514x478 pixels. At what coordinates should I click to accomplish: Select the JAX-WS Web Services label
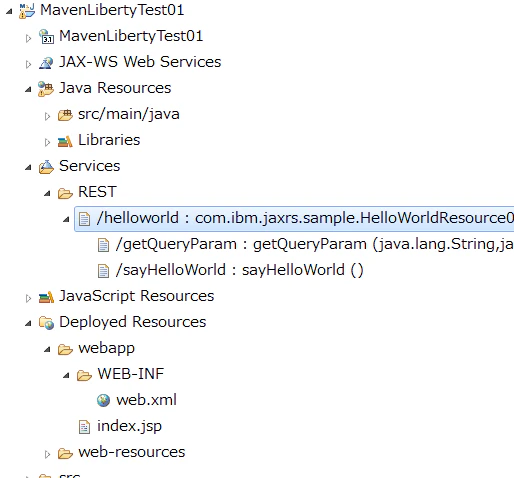coord(140,62)
